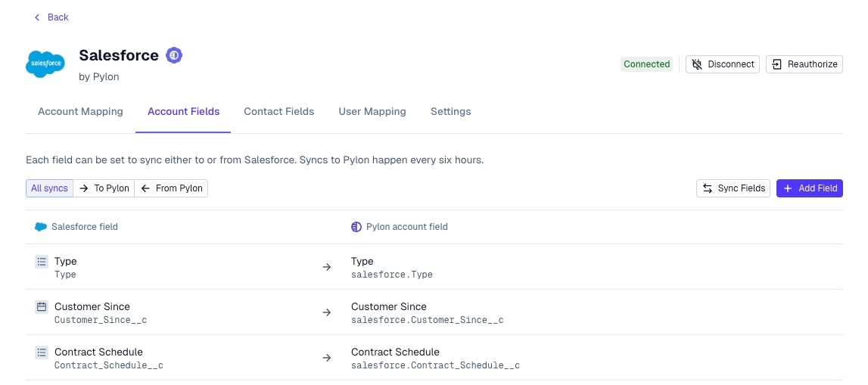Open the Account Mapping tab
868x385 pixels.
(80, 111)
